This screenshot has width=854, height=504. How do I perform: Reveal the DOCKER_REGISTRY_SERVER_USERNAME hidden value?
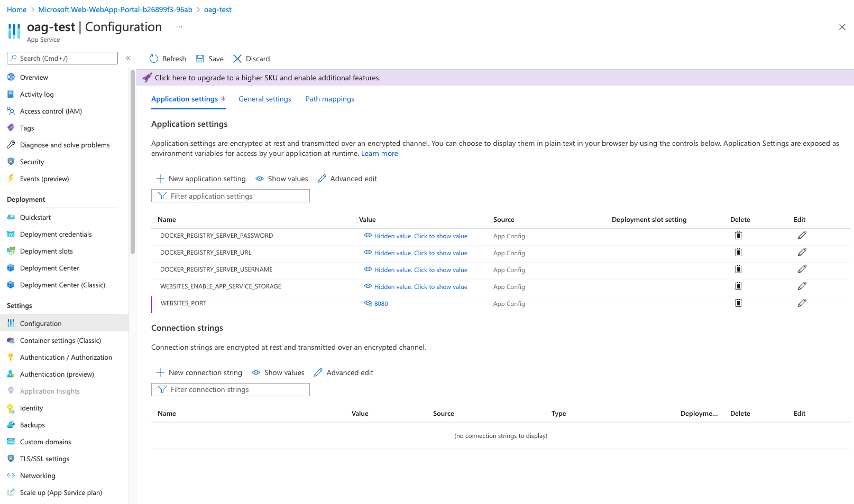point(420,270)
